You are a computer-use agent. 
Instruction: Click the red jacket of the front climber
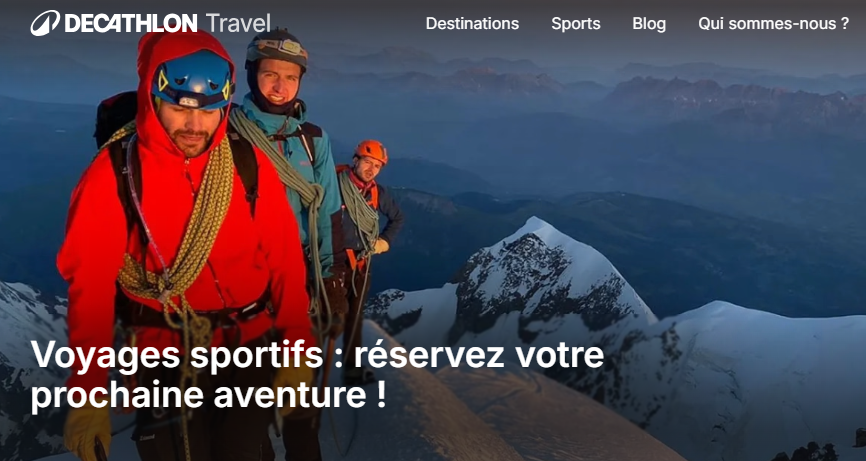188,221
